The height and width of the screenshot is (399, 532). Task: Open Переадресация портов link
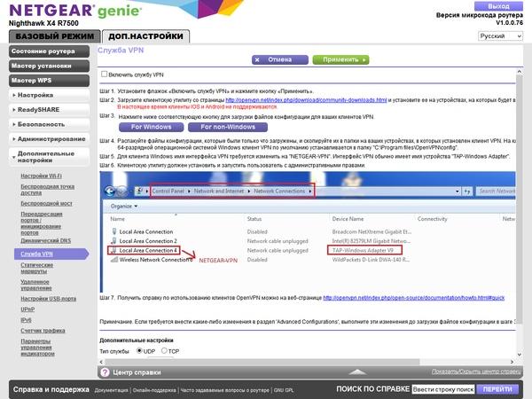(x=42, y=223)
